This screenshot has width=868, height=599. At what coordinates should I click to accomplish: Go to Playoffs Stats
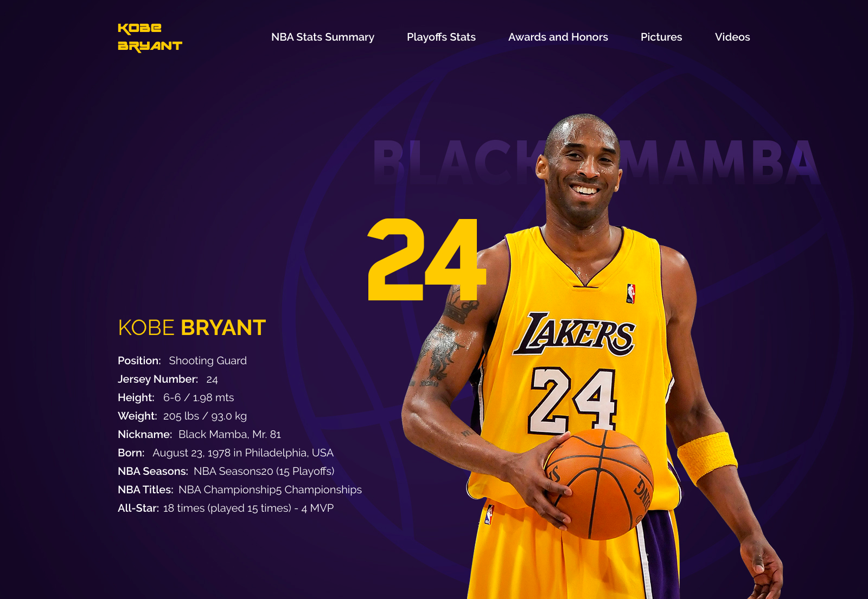[441, 37]
